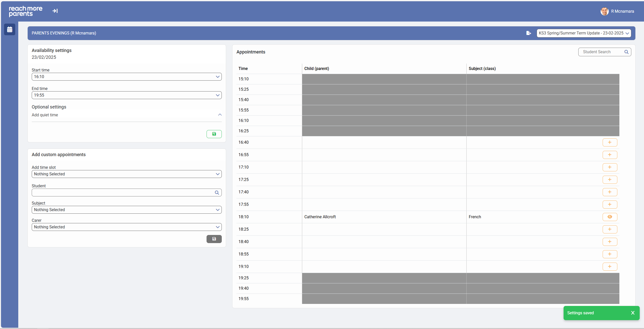Viewport: 644px width, 329px height.
Task: Click the Student Search magnifier icon
Action: [x=626, y=52]
